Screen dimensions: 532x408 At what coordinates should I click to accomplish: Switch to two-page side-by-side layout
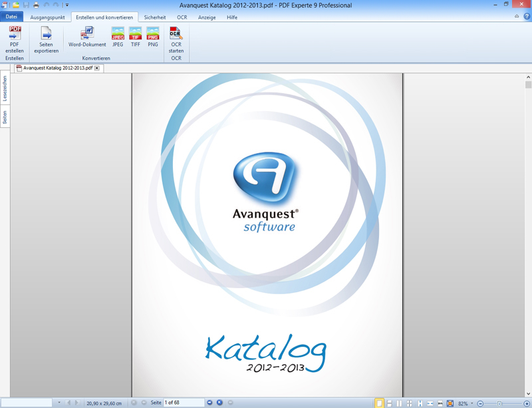(x=400, y=403)
